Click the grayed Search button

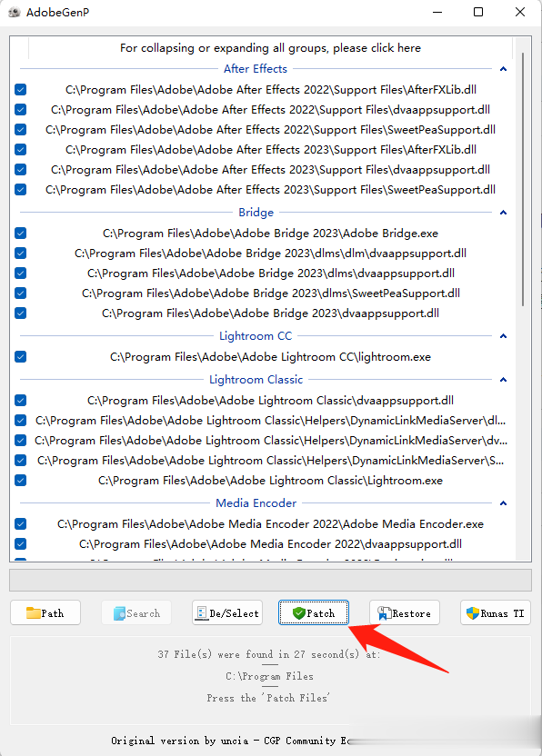(x=136, y=612)
